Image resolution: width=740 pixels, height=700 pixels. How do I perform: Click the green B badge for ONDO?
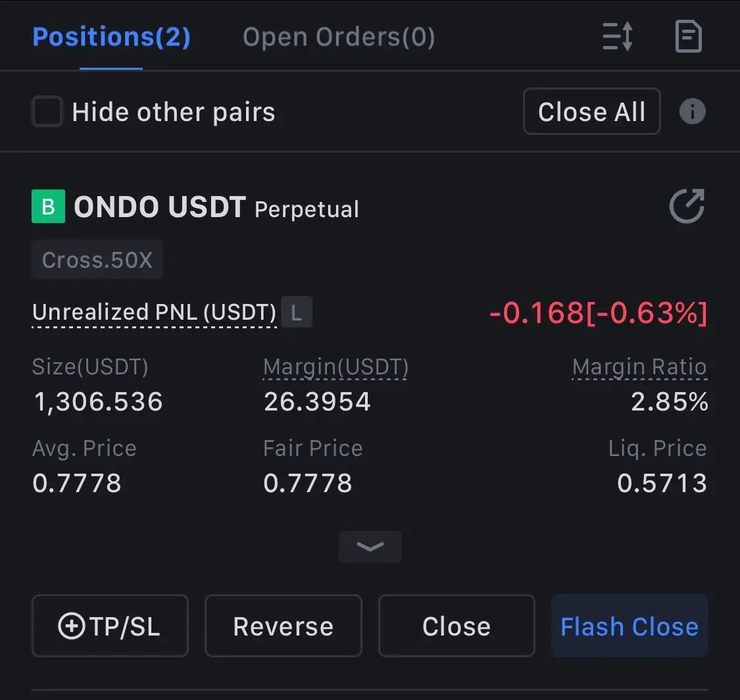(48, 207)
